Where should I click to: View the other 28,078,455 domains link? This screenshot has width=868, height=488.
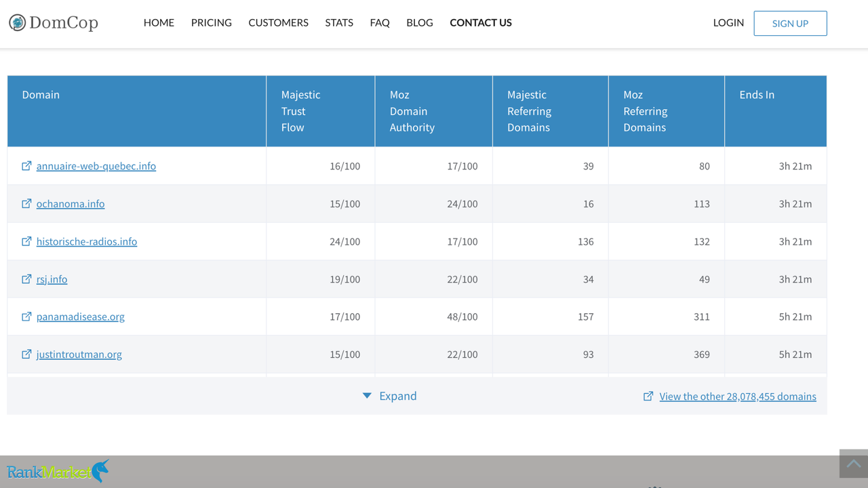(x=738, y=396)
